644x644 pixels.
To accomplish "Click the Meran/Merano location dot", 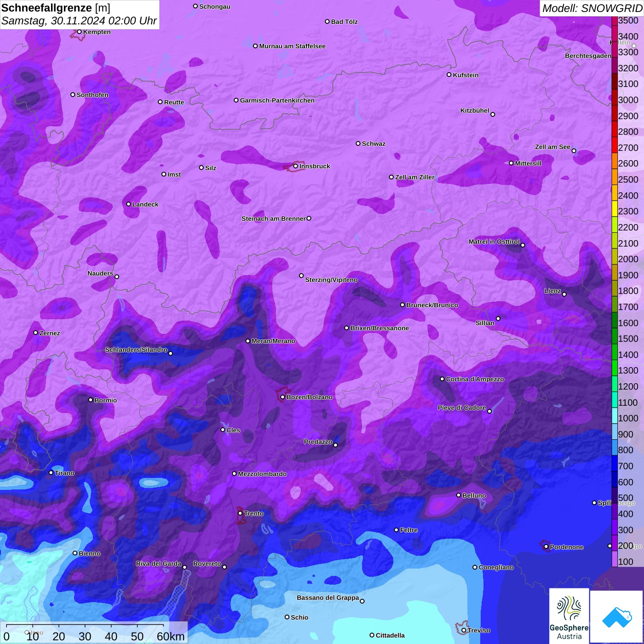I will (247, 341).
